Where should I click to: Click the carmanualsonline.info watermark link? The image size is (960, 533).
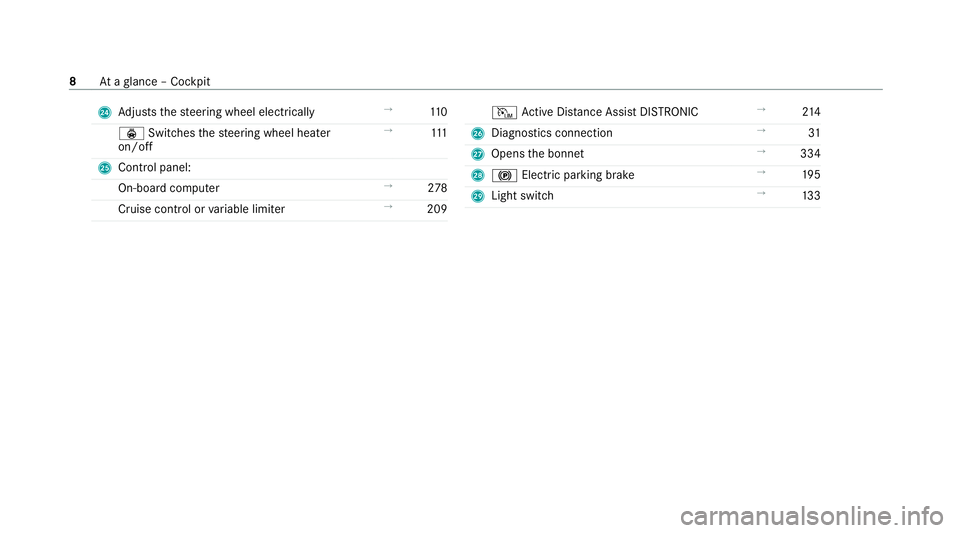(812, 516)
